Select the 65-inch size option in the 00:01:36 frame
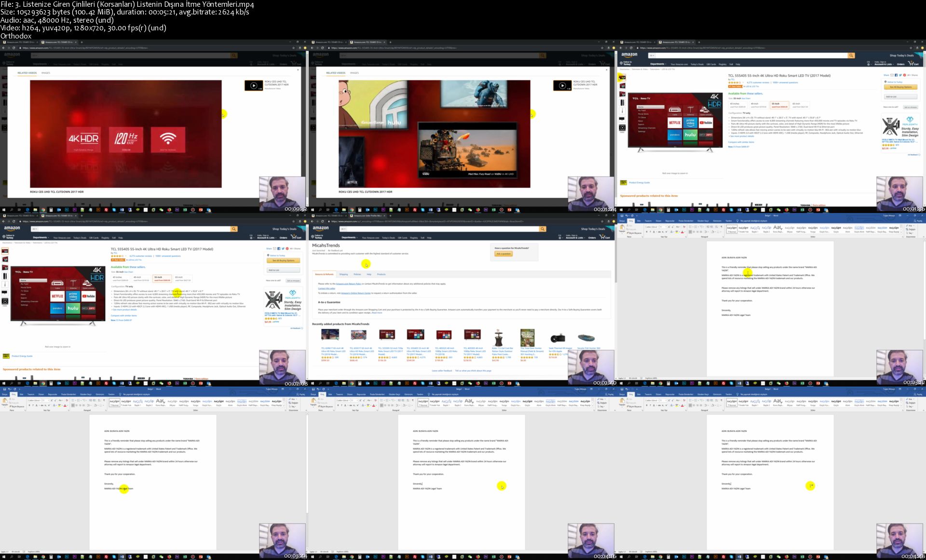The width and height of the screenshot is (926, 560). pos(800,105)
